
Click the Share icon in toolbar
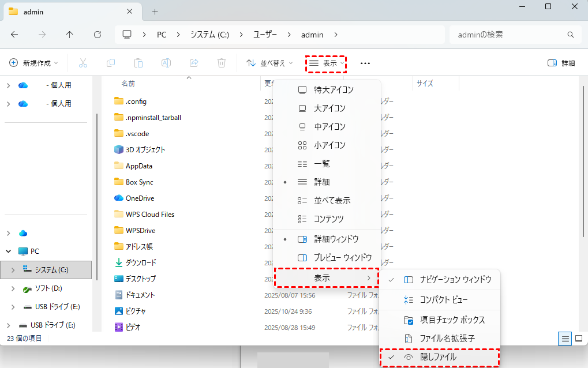(194, 63)
